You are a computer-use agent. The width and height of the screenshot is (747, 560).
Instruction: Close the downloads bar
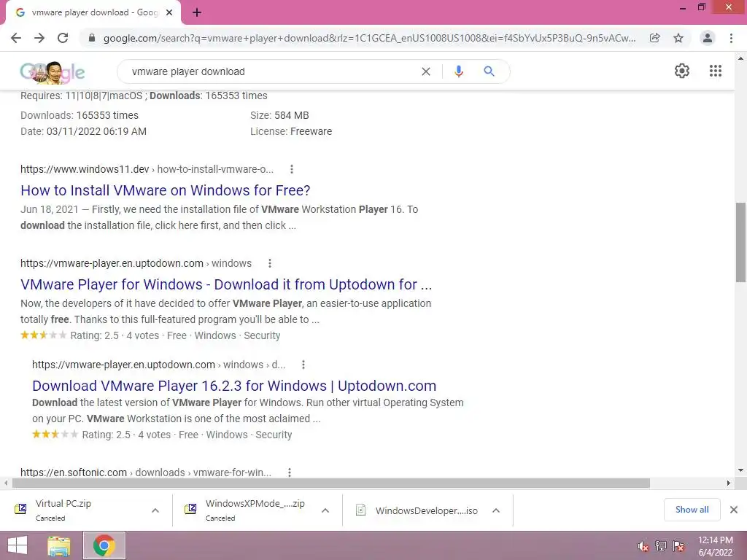click(734, 510)
